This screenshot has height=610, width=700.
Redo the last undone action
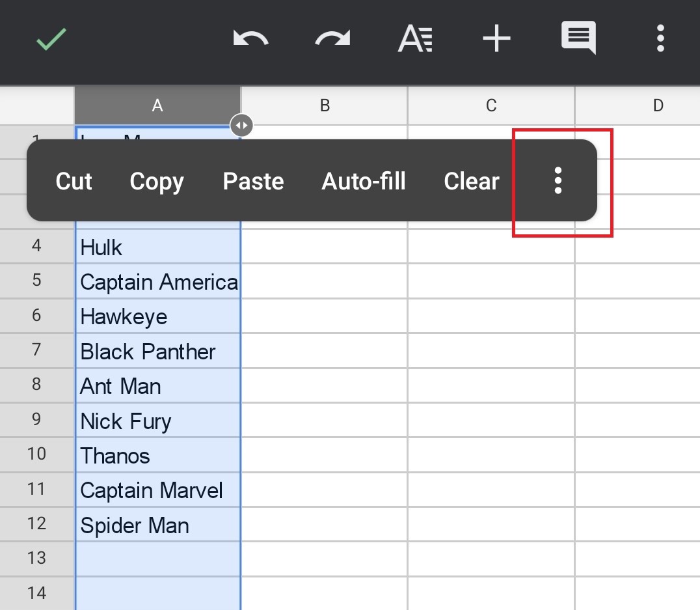coord(332,39)
